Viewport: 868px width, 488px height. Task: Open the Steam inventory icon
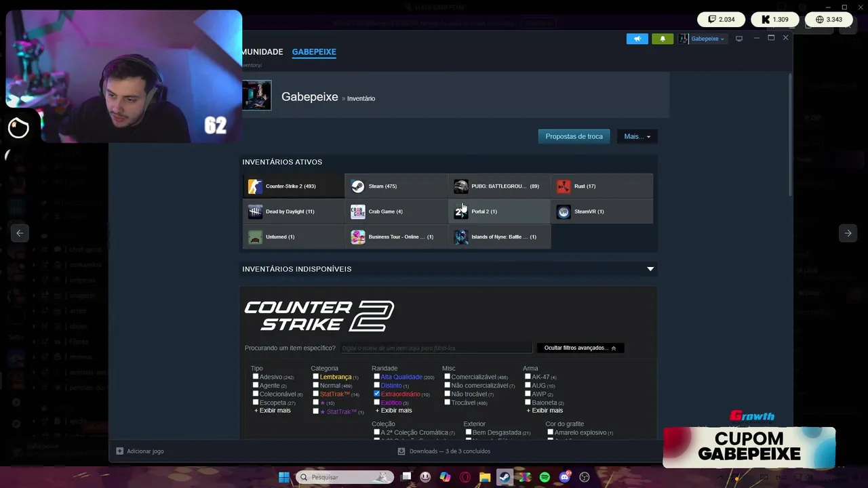click(358, 186)
